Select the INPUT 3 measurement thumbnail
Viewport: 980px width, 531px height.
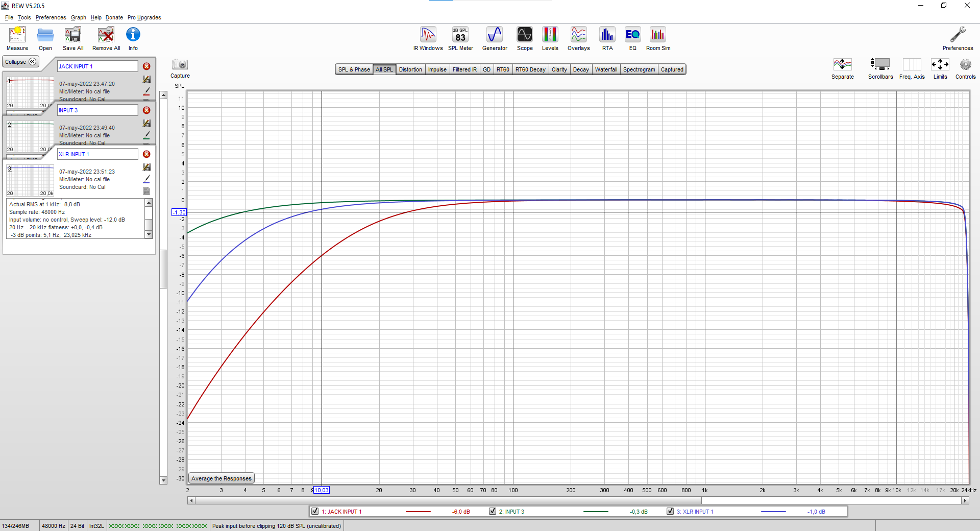(x=30, y=136)
